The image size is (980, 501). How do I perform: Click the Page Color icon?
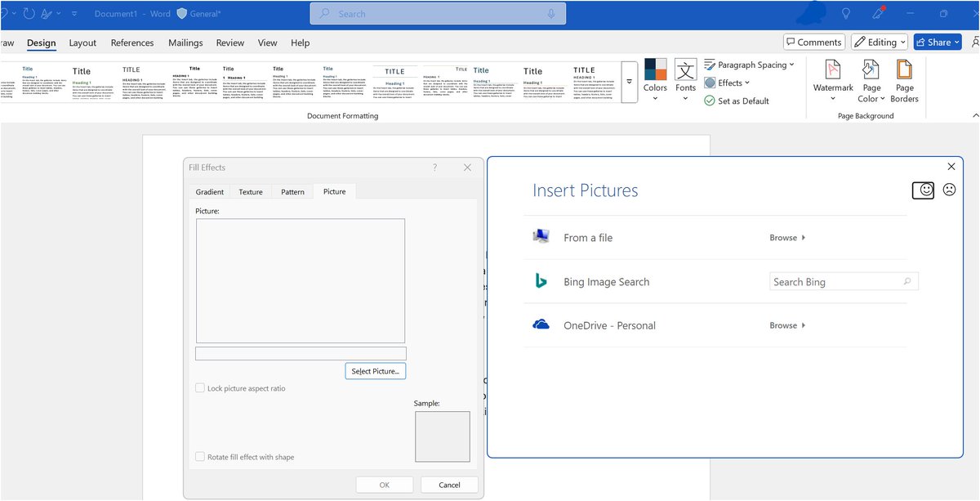coord(871,69)
